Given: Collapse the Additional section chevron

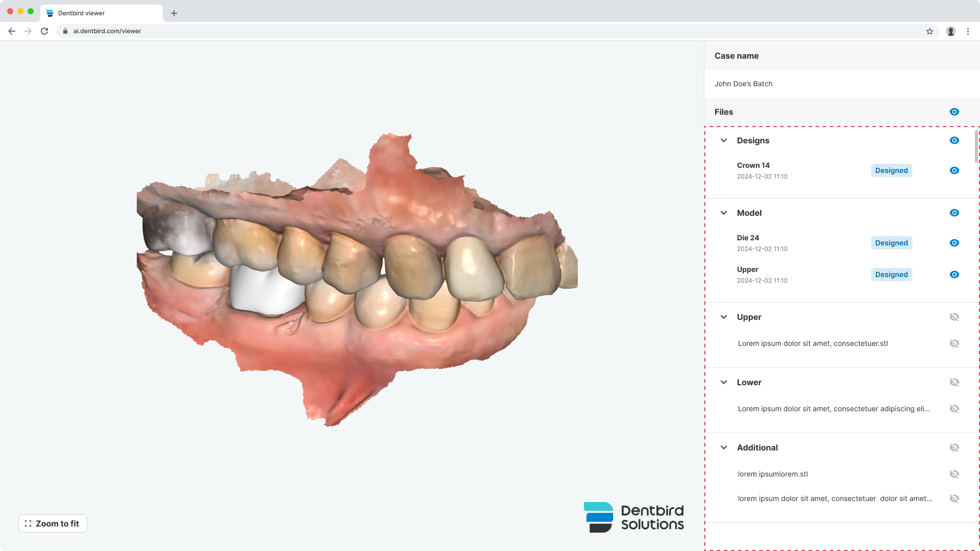Looking at the screenshot, I should (x=724, y=447).
